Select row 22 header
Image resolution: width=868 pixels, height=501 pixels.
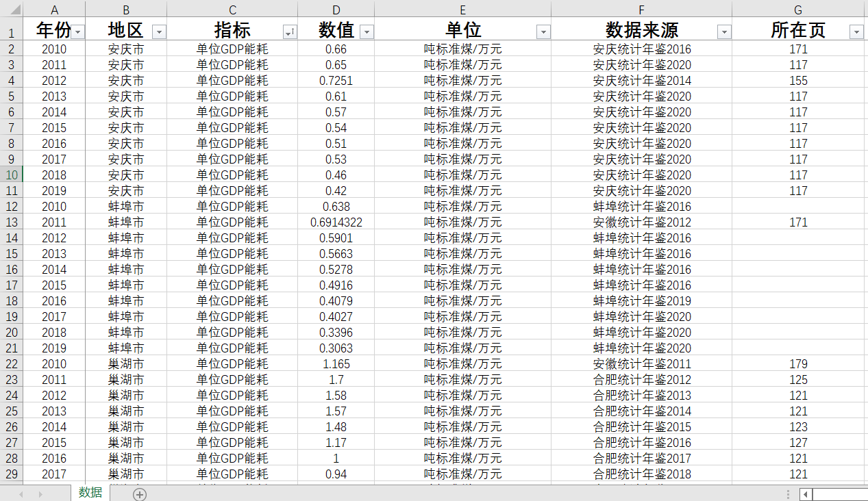coord(11,363)
